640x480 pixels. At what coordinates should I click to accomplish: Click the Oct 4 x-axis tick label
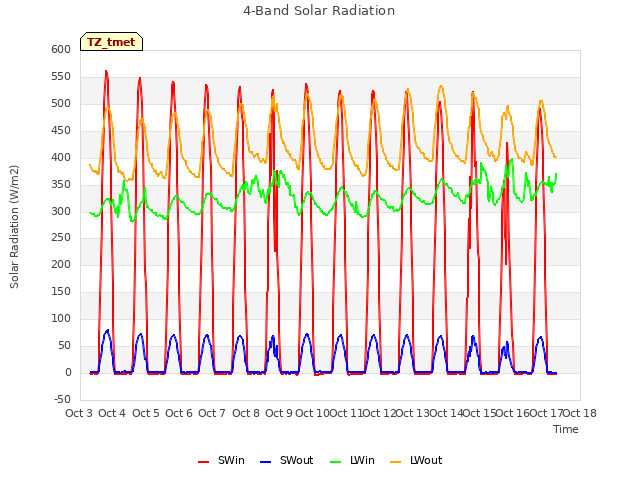coord(112,413)
